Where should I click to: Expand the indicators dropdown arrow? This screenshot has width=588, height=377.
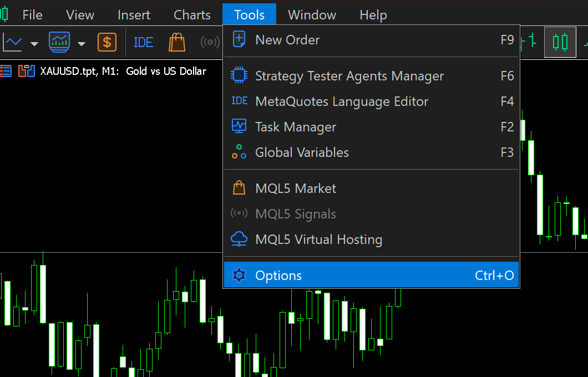(x=82, y=44)
